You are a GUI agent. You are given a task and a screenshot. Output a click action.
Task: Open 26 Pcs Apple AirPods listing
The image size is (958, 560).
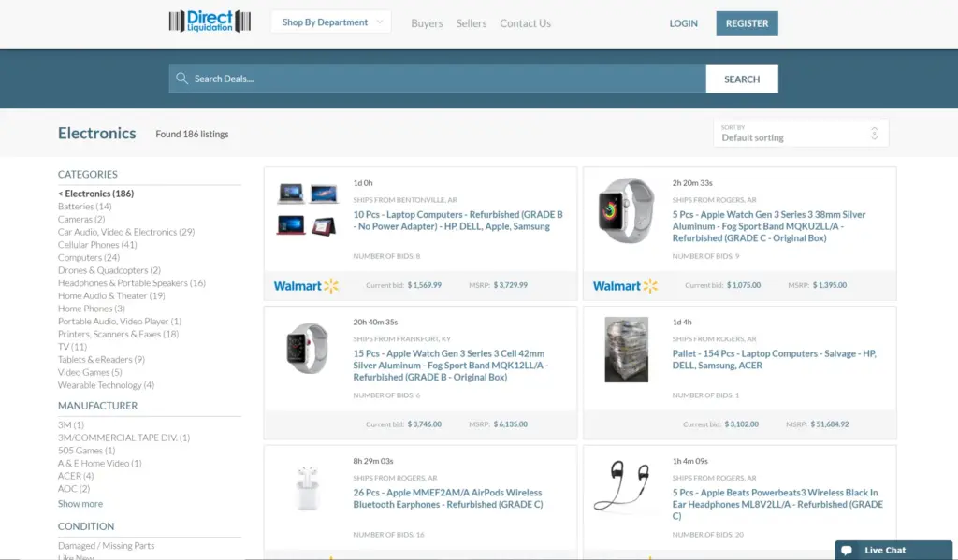tap(447, 498)
